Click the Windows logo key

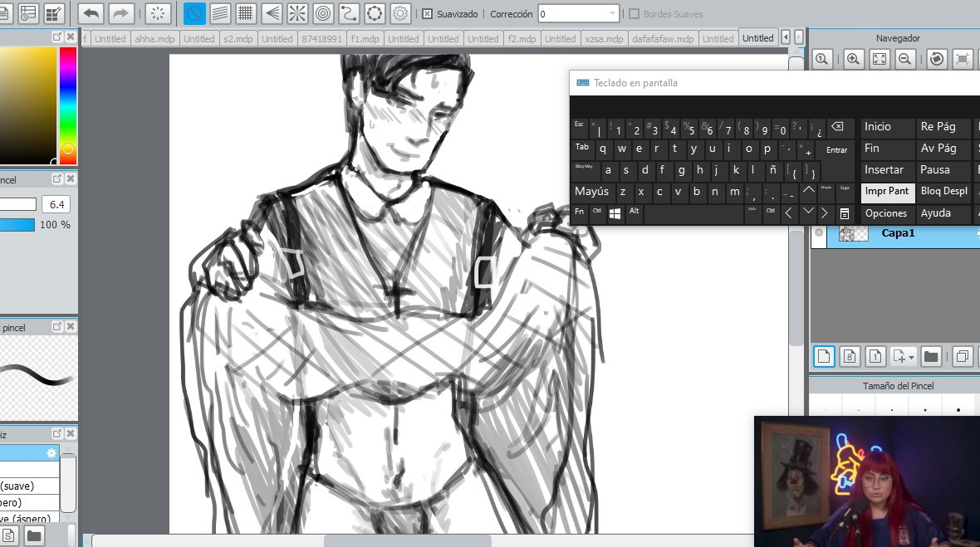point(615,213)
